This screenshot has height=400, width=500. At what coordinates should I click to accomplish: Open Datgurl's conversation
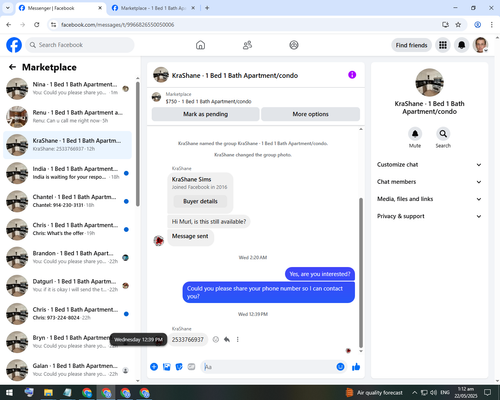coord(67,286)
